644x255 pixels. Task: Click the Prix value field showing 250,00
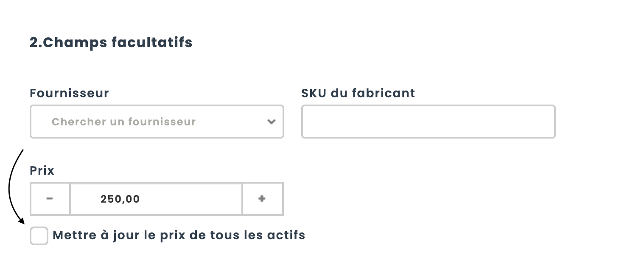(156, 199)
